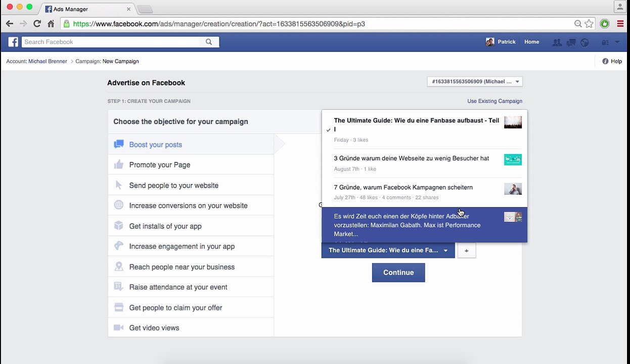Click the box icon beside Get installs
This screenshot has height=364, width=630.
coord(119,225)
